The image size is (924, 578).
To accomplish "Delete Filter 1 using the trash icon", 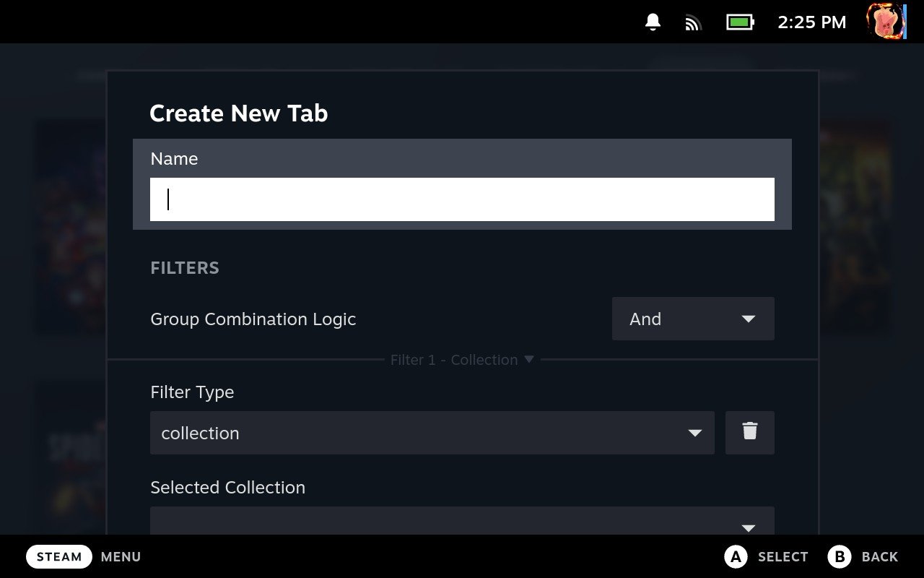I will click(749, 432).
